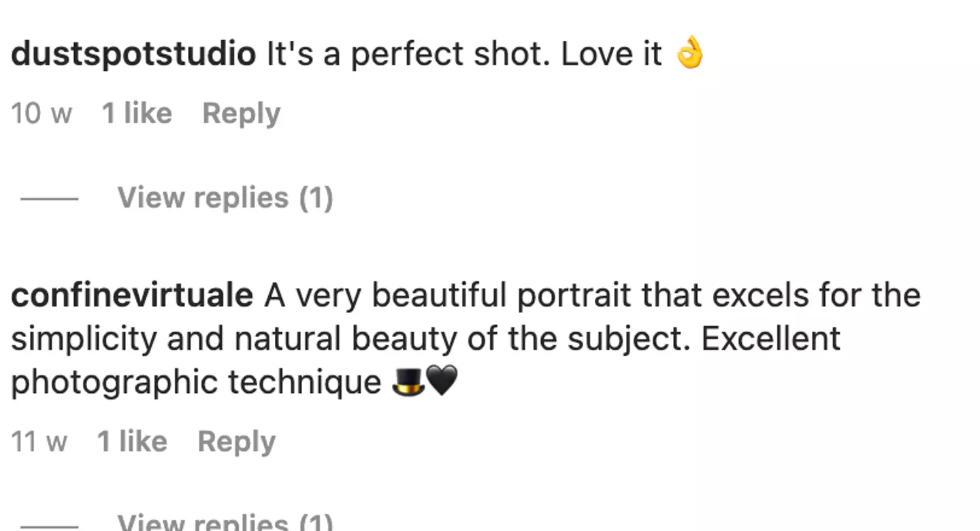View who liked confinevirtuale's comment
The image size is (980, 531).
point(132,442)
